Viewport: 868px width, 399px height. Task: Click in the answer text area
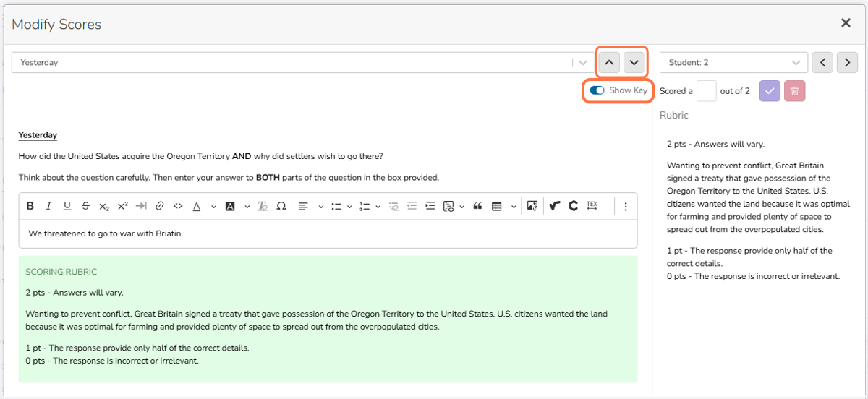(x=328, y=233)
